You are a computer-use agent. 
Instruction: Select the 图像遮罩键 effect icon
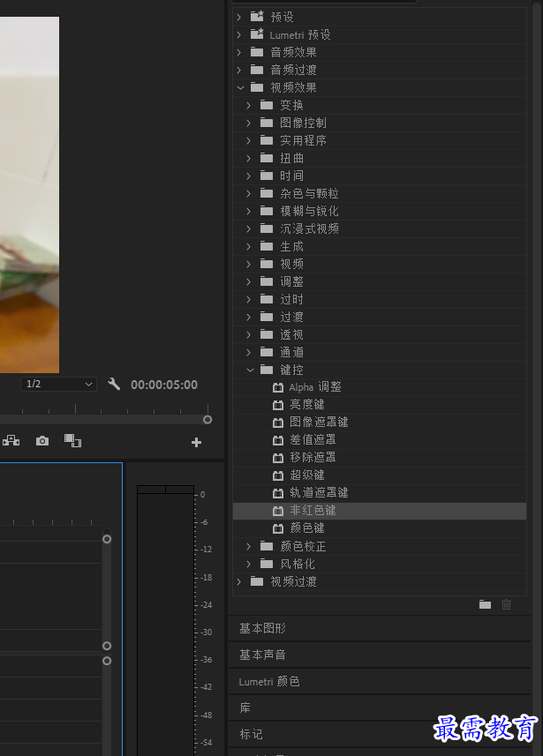point(278,423)
